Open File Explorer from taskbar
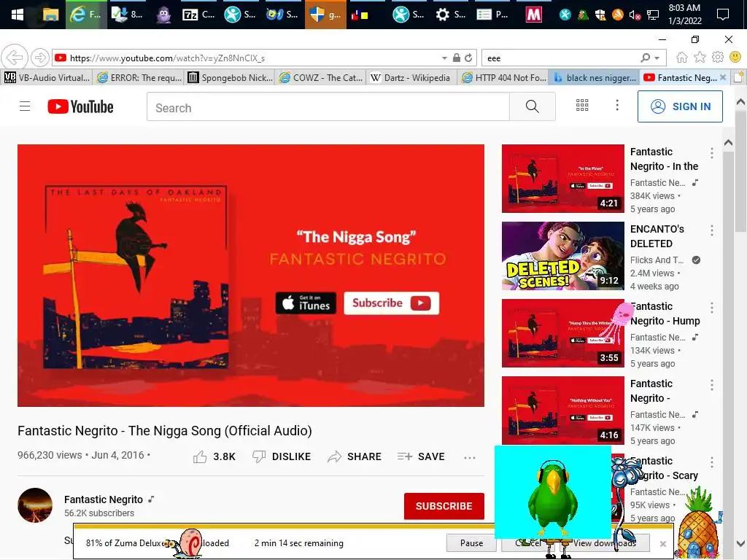The width and height of the screenshot is (747, 560). point(50,15)
